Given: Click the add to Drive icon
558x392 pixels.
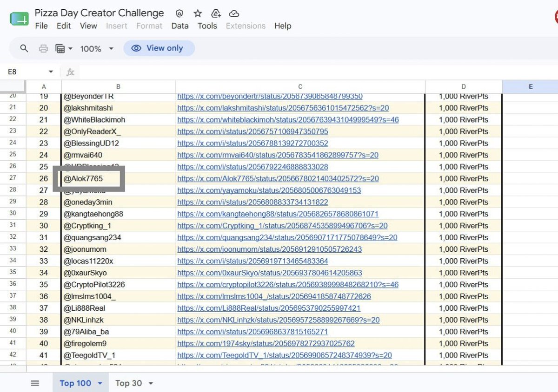Looking at the screenshot, I should pyautogui.click(x=216, y=13).
